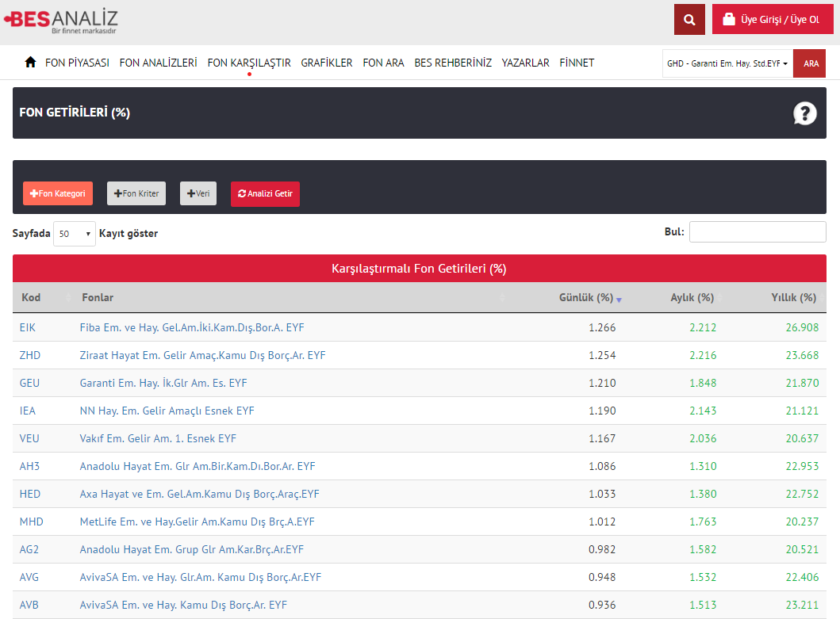840x619 pixels.
Task: Expand the 50 records per page dropdown
Action: coord(75,234)
